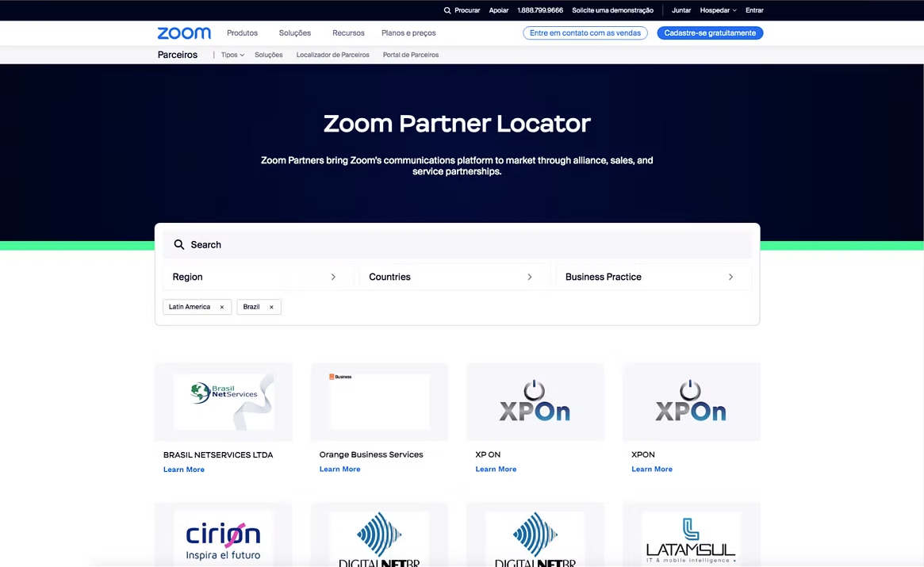Open the Business Practice filter
This screenshot has height=567, width=924.
(x=649, y=277)
